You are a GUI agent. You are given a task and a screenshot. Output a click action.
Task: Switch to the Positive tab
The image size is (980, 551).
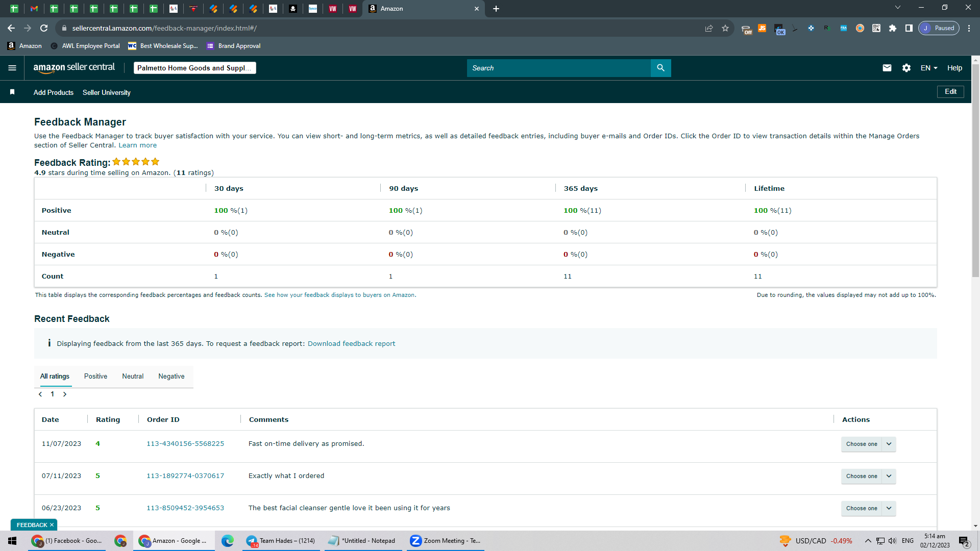tap(95, 377)
